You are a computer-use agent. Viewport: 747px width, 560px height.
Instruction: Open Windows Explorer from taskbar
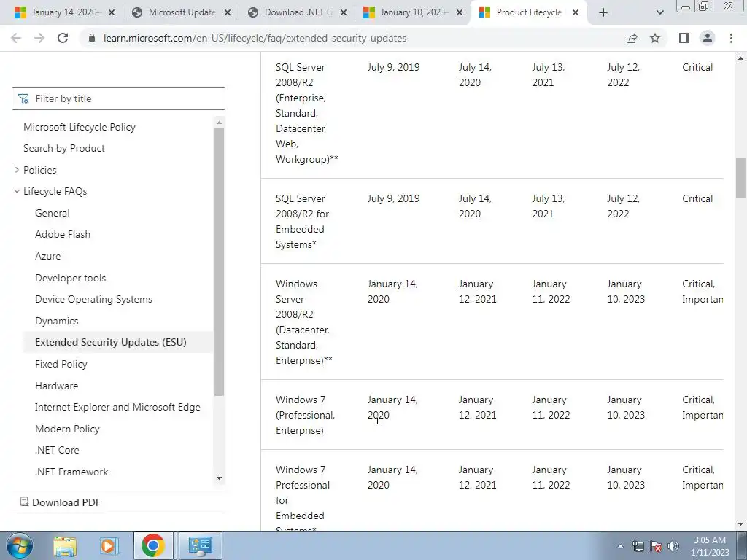pos(65,545)
